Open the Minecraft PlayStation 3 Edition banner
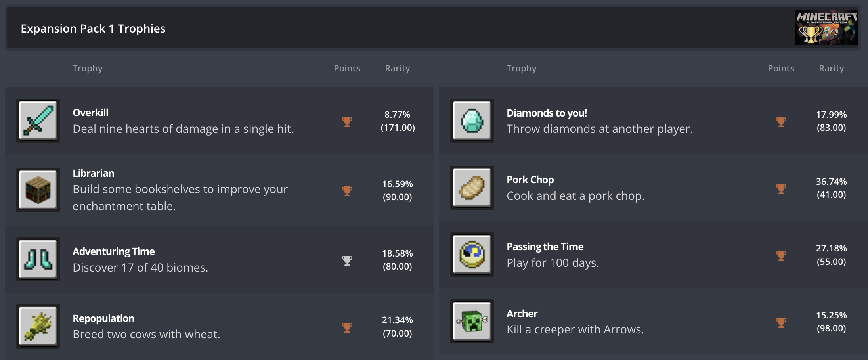This screenshot has width=868, height=360. (x=826, y=27)
